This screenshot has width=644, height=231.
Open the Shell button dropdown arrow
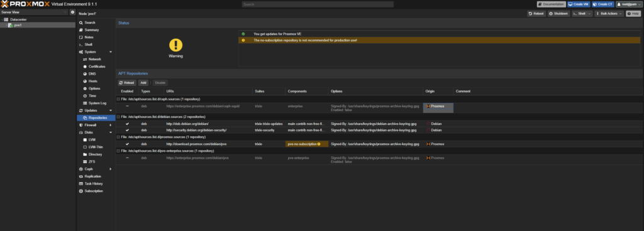(590, 14)
